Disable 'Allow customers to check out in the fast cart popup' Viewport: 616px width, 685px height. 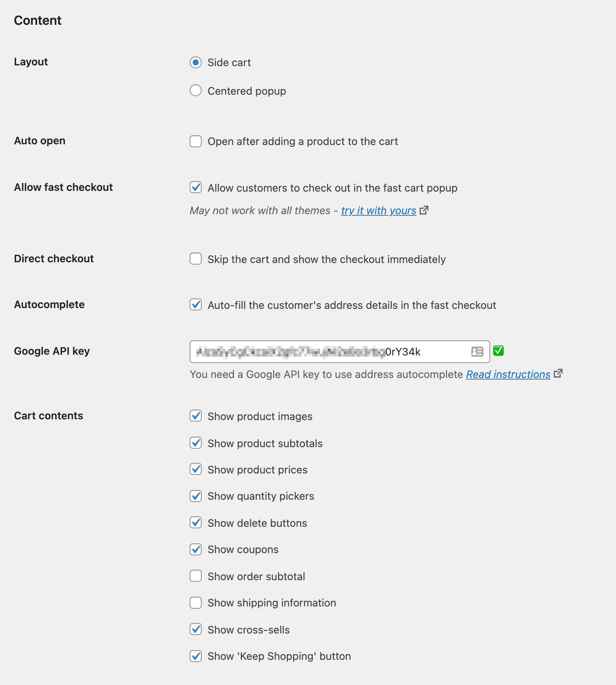(x=195, y=188)
